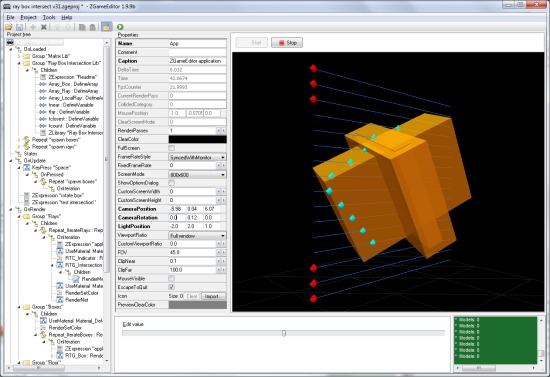
Task: Click the Stop preview button
Action: [287, 43]
